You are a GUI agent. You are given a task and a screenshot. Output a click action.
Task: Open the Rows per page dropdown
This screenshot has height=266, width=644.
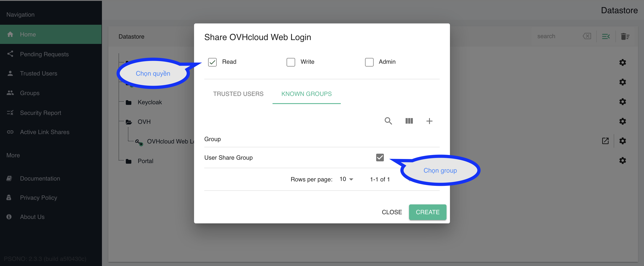pyautogui.click(x=346, y=179)
